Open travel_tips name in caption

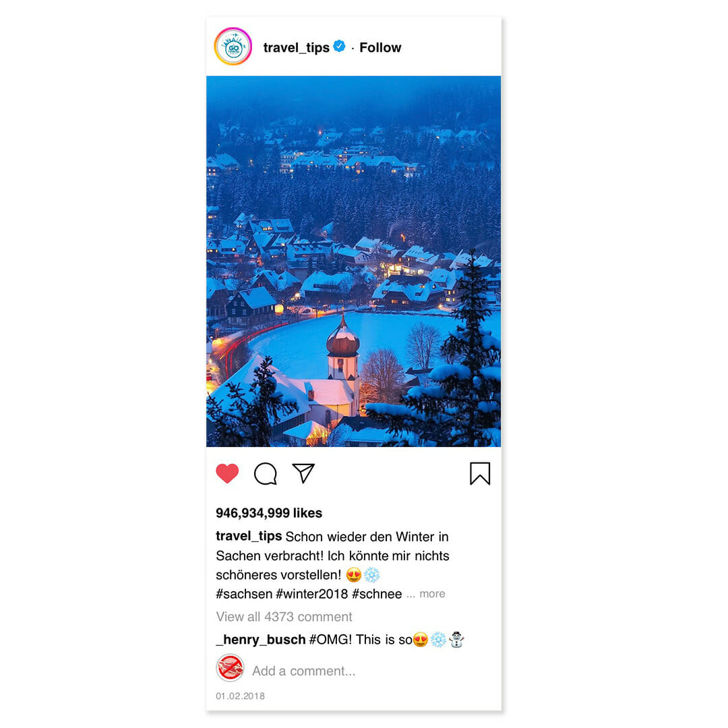(x=249, y=537)
